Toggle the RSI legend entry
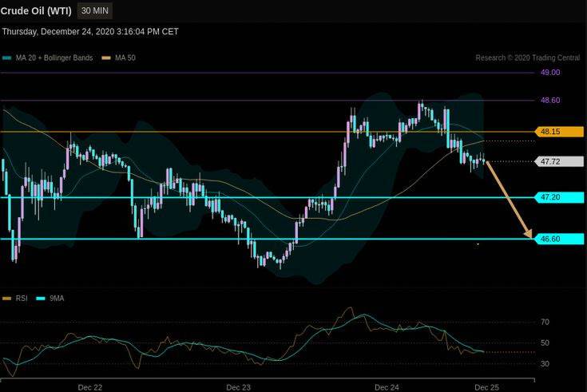This screenshot has height=392, width=587. pyautogui.click(x=15, y=299)
